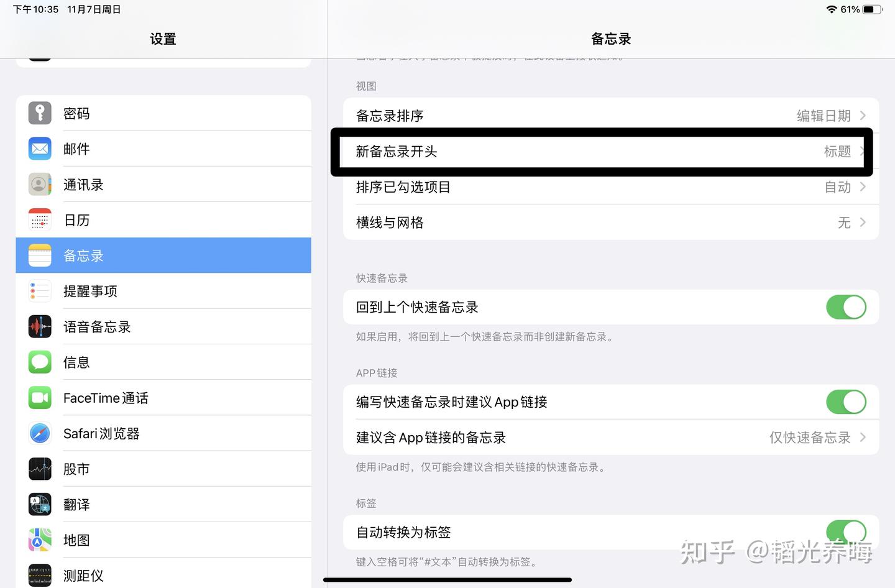Select the 日历 (Calendar) app icon
The image size is (895, 588).
(x=40, y=219)
